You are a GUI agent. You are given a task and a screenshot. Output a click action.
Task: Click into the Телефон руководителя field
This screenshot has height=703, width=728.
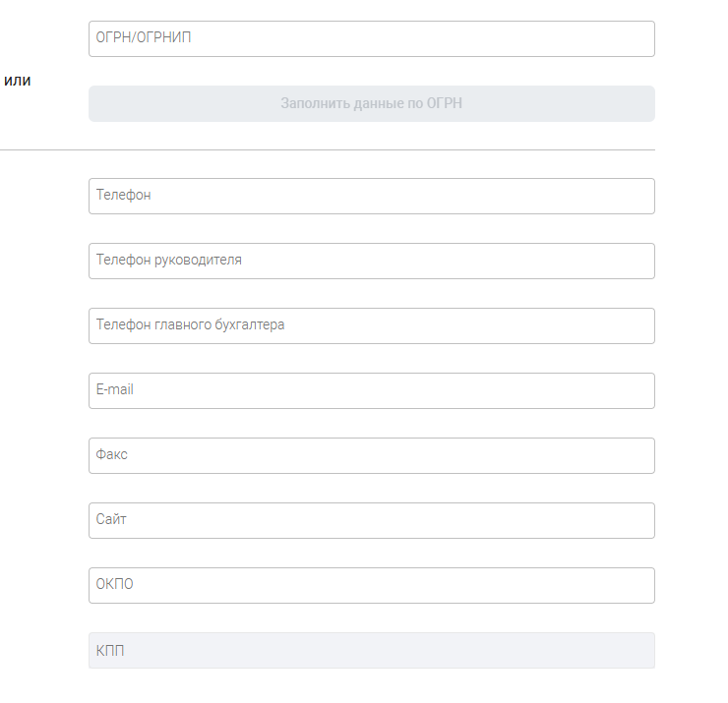click(371, 261)
